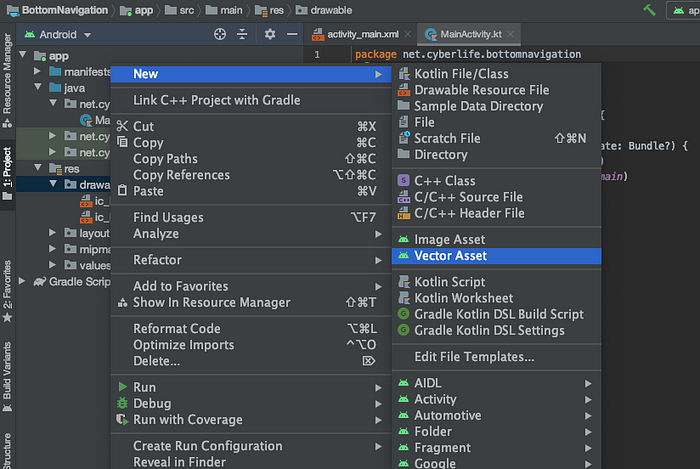Choose Edit File Templates...

(496, 357)
